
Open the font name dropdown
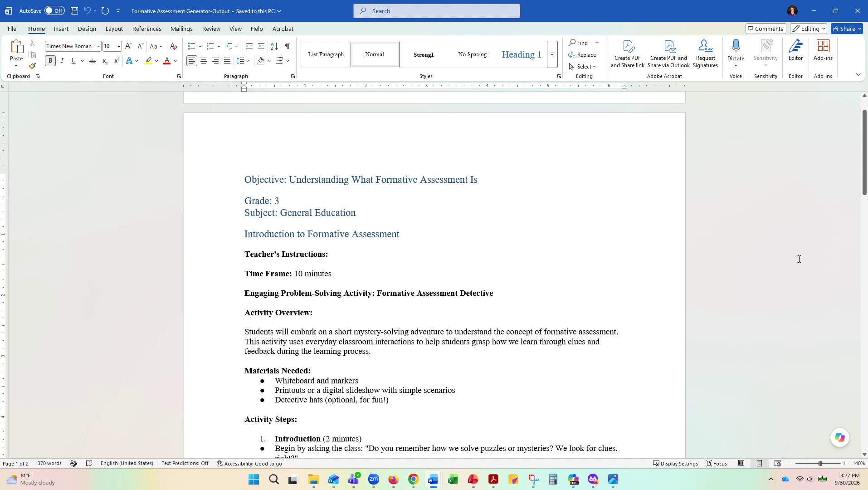click(x=98, y=46)
